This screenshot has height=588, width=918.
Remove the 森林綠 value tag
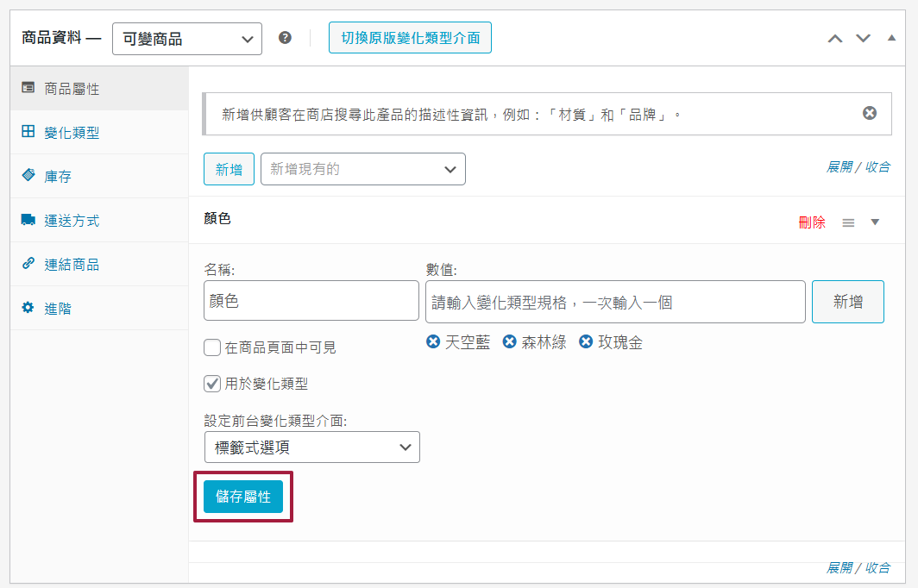510,342
